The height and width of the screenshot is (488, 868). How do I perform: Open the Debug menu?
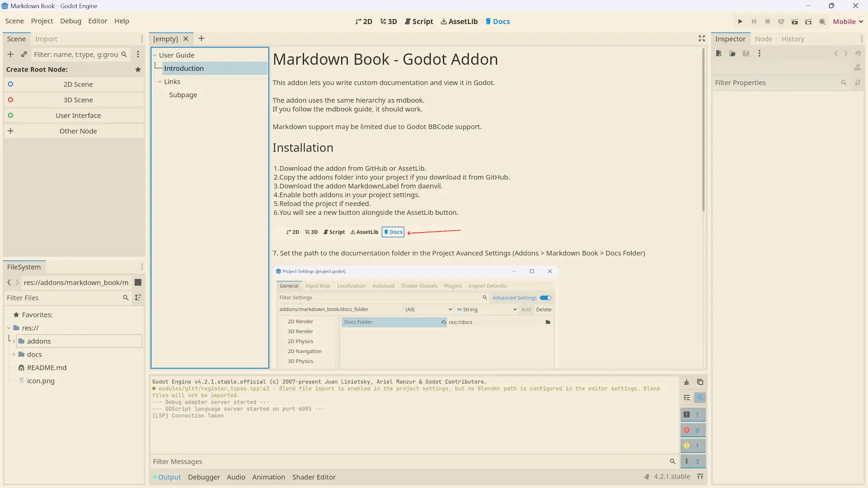tap(71, 21)
